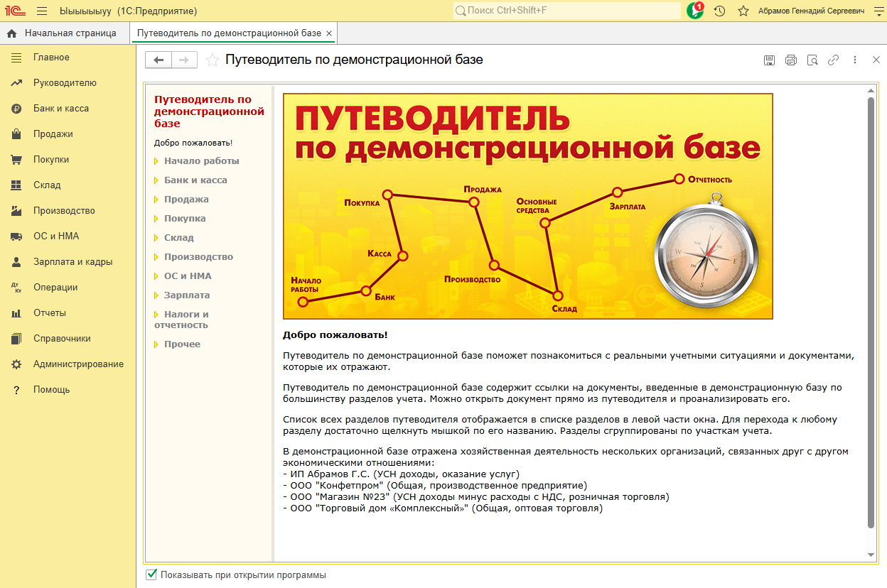Open print preview icon
This screenshot has width=887, height=588.
(812, 60)
